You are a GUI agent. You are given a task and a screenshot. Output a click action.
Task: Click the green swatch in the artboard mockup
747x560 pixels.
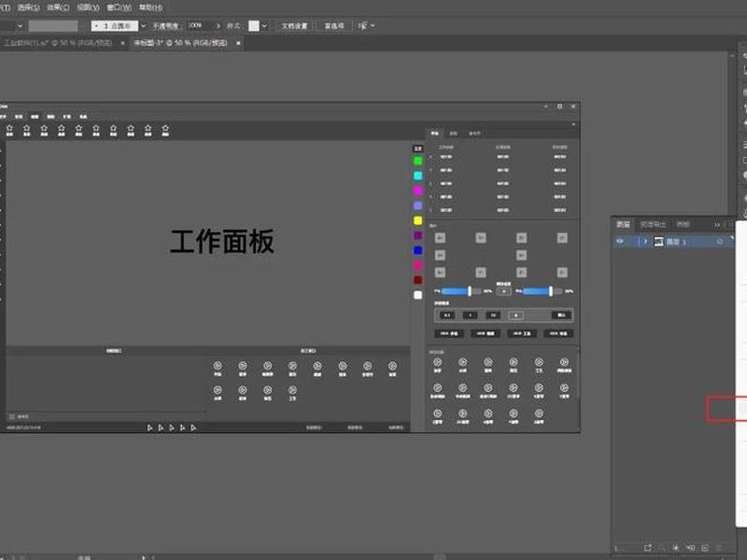pos(417,161)
